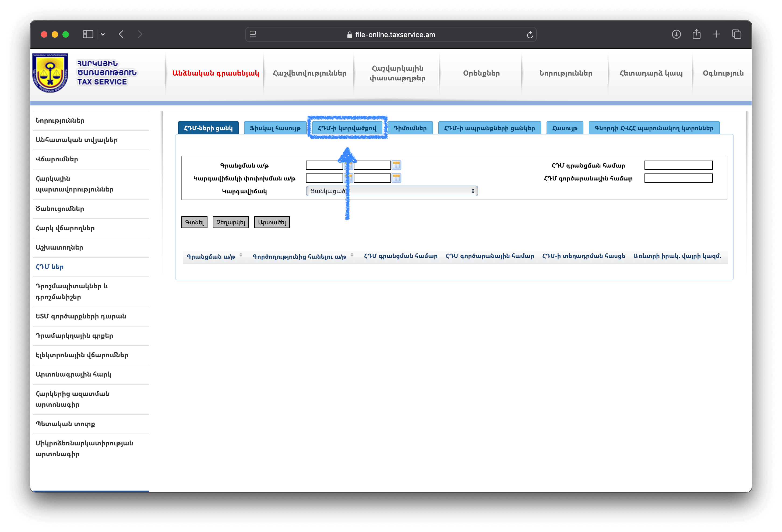Click the Արտածել button
The height and width of the screenshot is (532, 782).
click(272, 222)
